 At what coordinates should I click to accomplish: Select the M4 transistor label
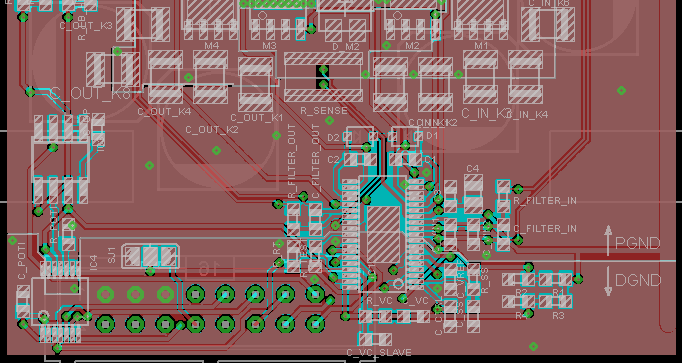(x=212, y=45)
